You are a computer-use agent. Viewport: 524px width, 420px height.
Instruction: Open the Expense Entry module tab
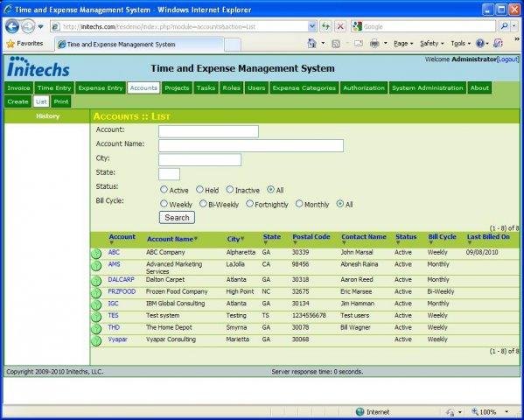101,88
